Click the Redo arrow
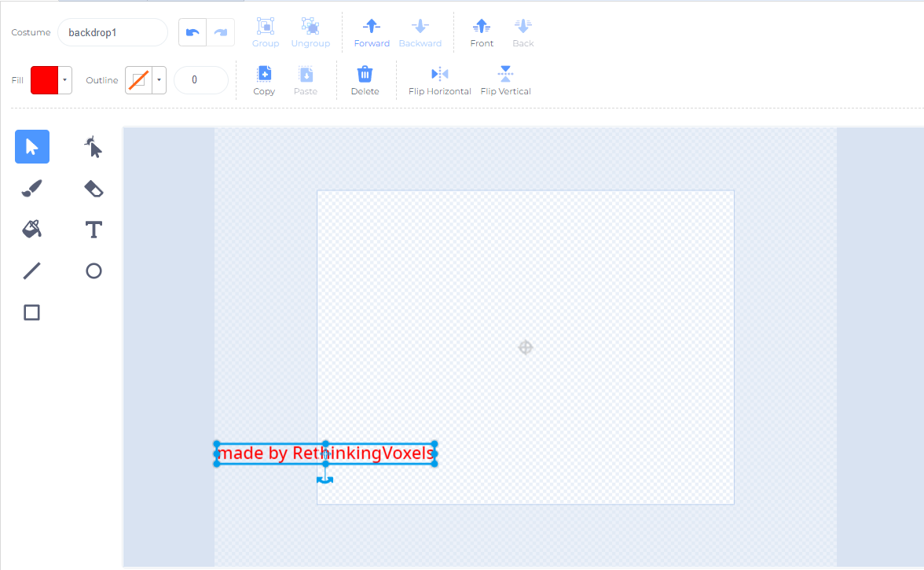Screen dimensions: 924x570 (221, 31)
